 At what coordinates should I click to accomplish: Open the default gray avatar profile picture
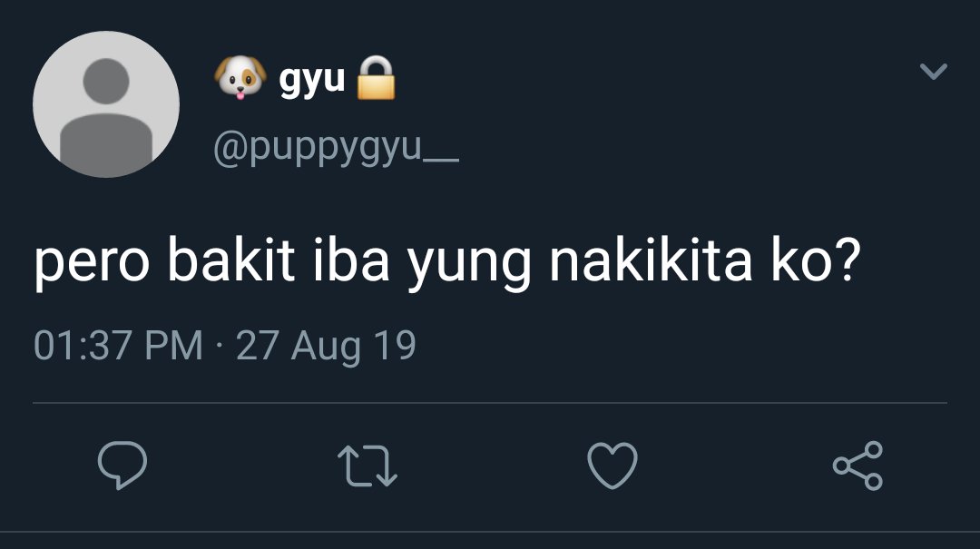coord(106,104)
